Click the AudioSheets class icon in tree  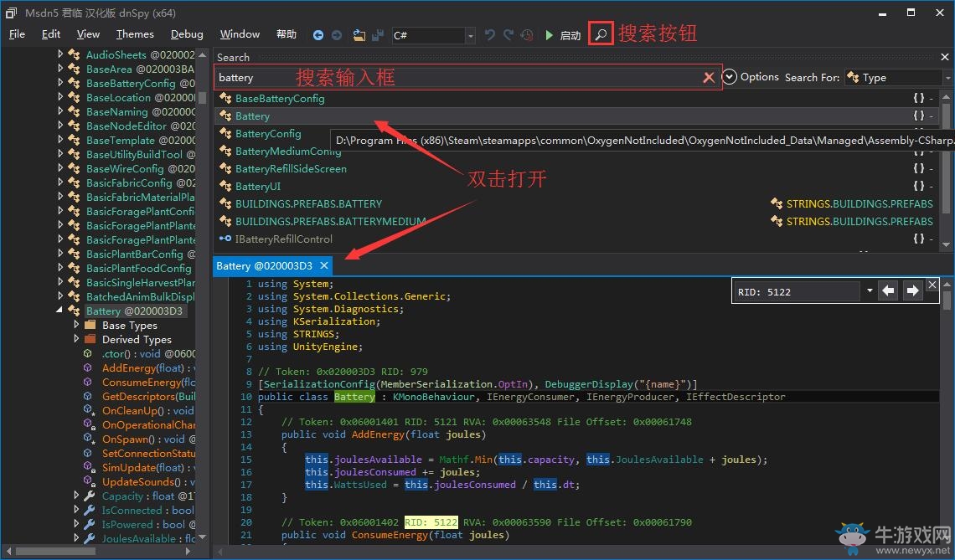[75, 54]
